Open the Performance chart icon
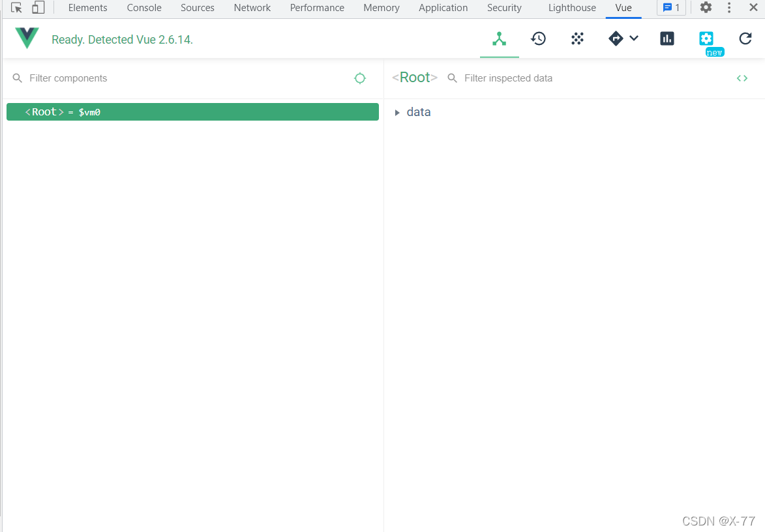Viewport: 765px width, 532px height. coord(667,38)
